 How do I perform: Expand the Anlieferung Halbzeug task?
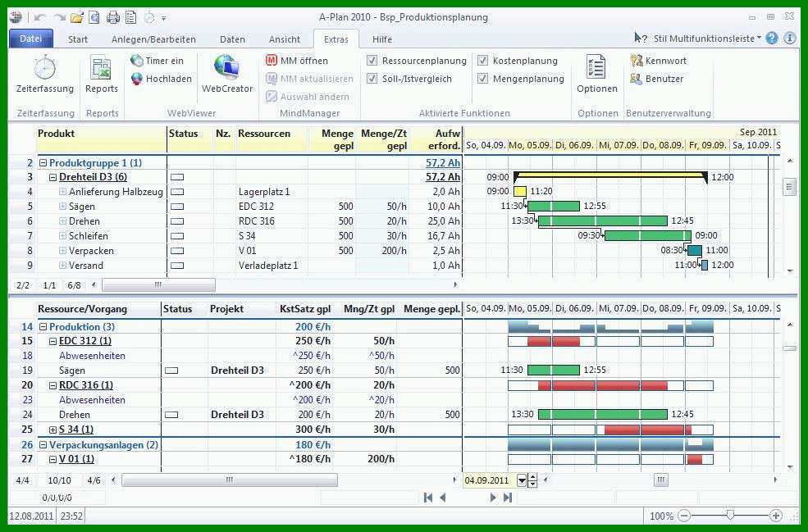pos(62,192)
